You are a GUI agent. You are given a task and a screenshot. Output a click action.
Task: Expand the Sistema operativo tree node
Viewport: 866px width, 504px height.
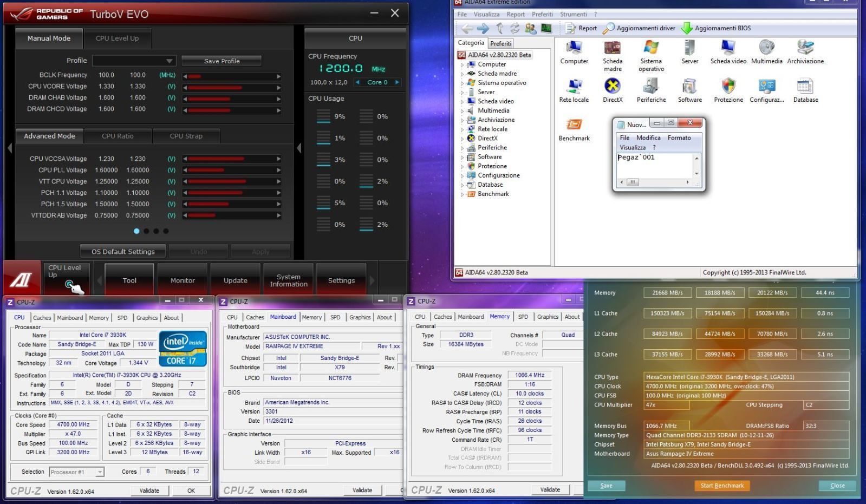tap(462, 83)
